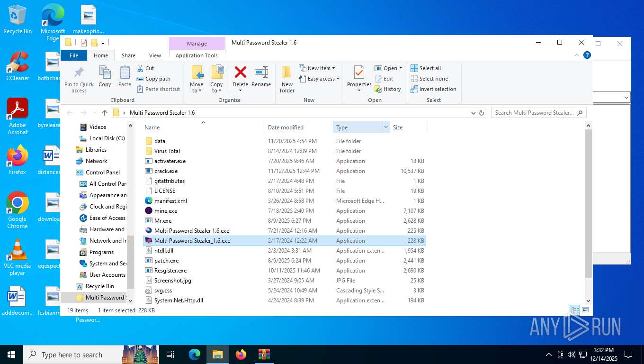Switch to Details view icon
The image size is (644, 364).
(x=575, y=310)
